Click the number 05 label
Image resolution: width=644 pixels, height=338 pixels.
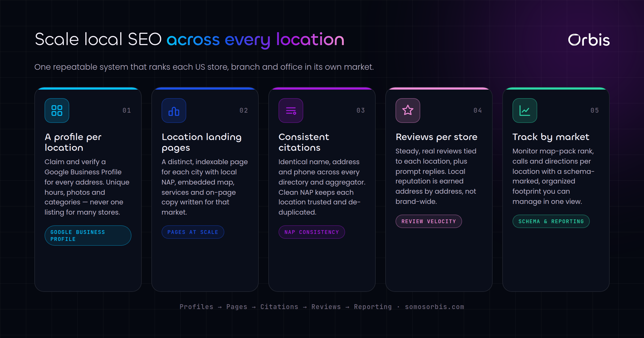[595, 111]
